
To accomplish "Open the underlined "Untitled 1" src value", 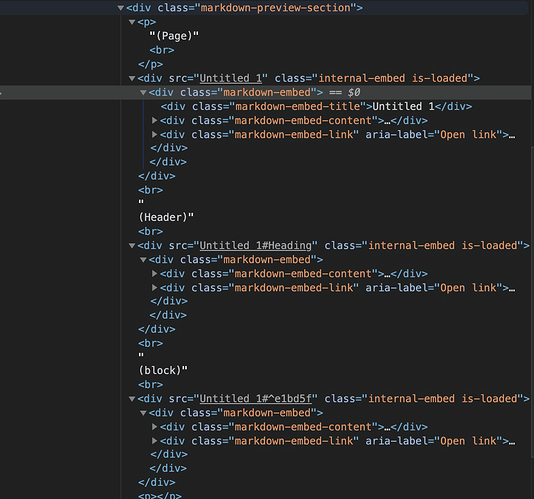I will pyautogui.click(x=231, y=78).
